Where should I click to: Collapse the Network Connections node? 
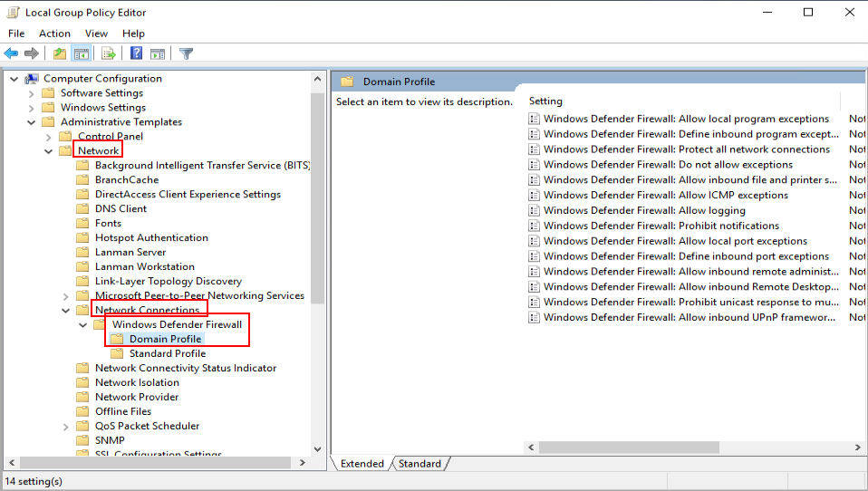click(66, 310)
